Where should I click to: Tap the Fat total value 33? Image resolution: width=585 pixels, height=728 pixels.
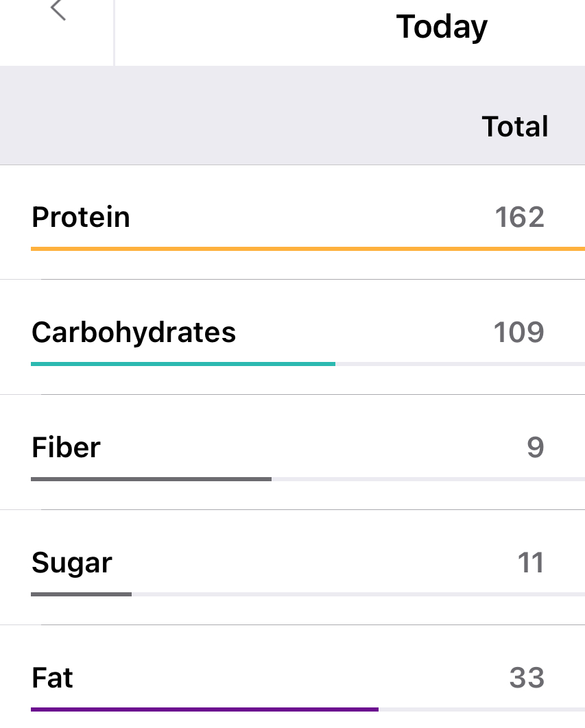(527, 678)
